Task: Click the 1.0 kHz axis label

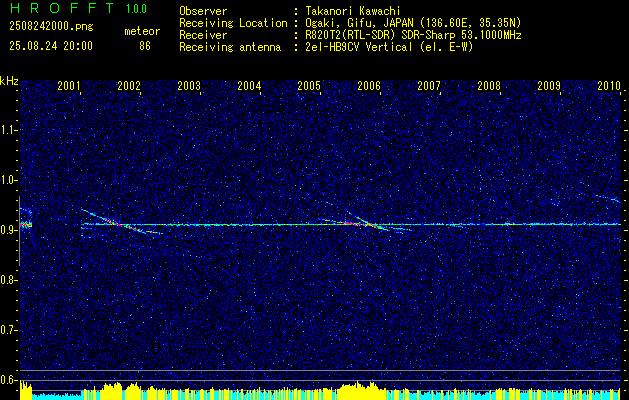Action: (x=8, y=181)
